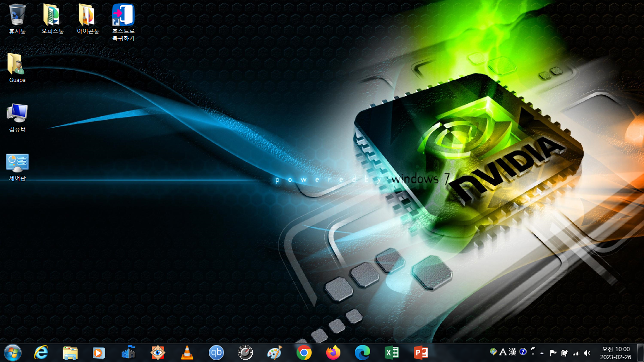Launch FastStone image viewer eye icon
Viewport: 644px width, 362px height.
tap(158, 352)
